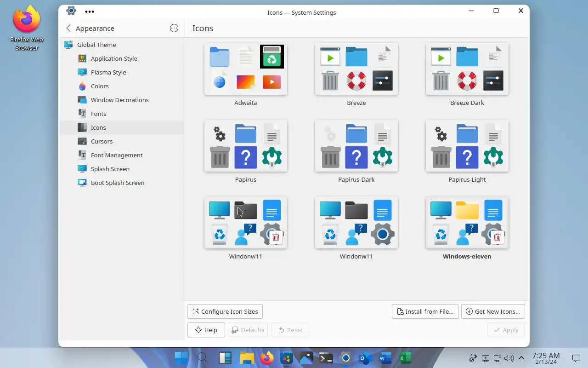Maximize the System Settings window
Screen dimensions: 588x368
pyautogui.click(x=496, y=11)
